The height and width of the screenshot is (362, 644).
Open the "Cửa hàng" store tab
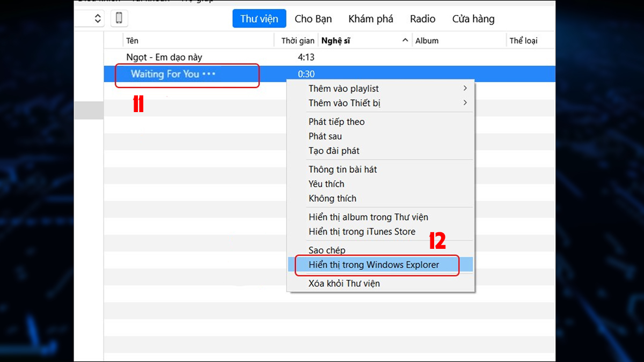472,18
